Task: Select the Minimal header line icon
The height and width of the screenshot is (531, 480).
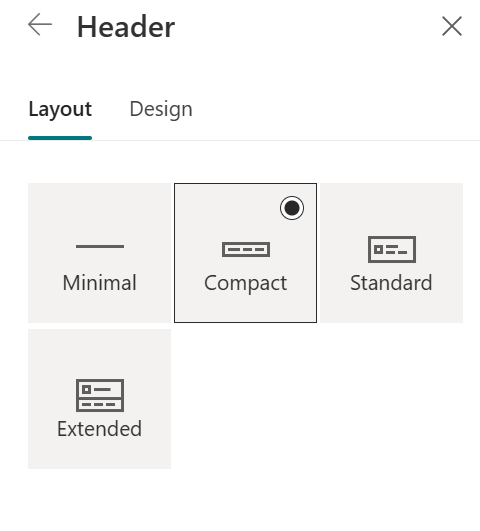Action: 100,246
